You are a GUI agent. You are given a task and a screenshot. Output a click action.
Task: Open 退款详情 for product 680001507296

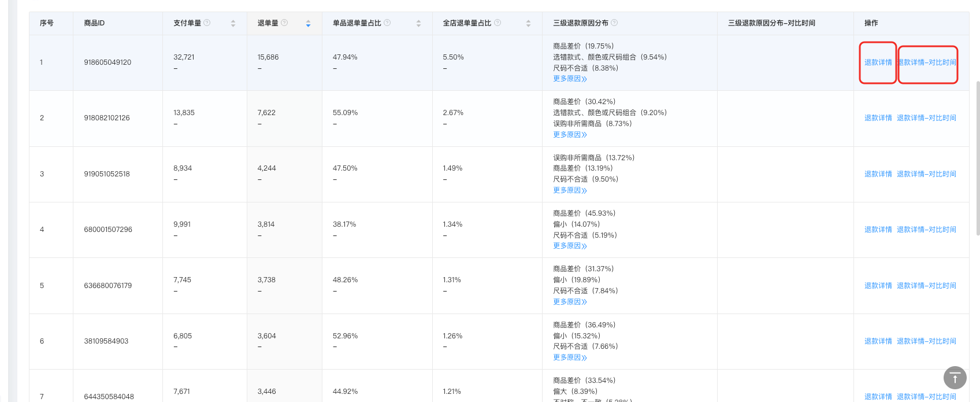pyautogui.click(x=878, y=230)
